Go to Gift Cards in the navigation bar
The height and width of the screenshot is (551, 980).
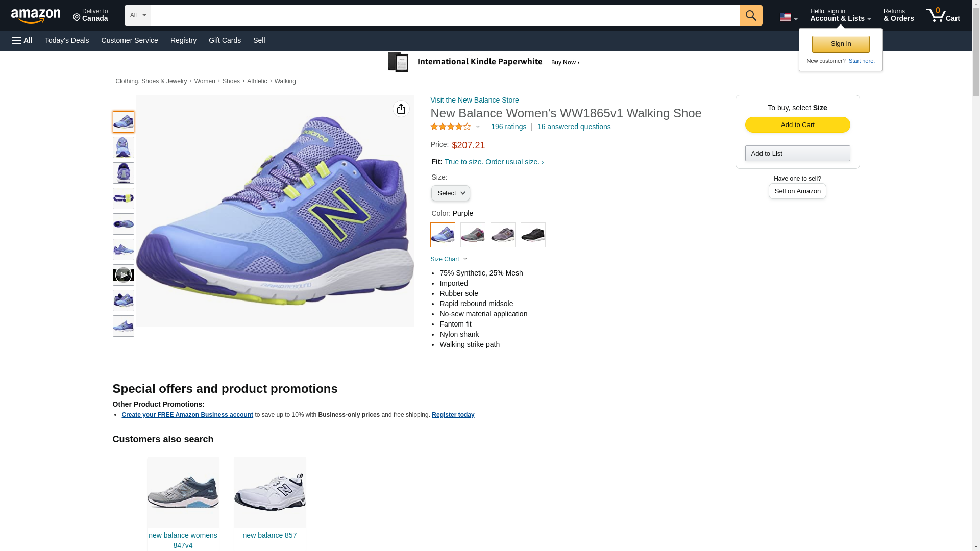[x=225, y=40]
